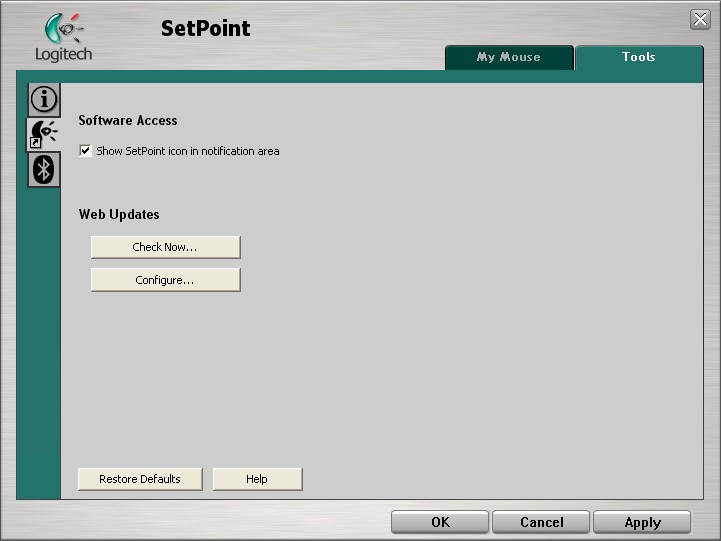Apply the settings
The height and width of the screenshot is (541, 721).
tap(642, 522)
